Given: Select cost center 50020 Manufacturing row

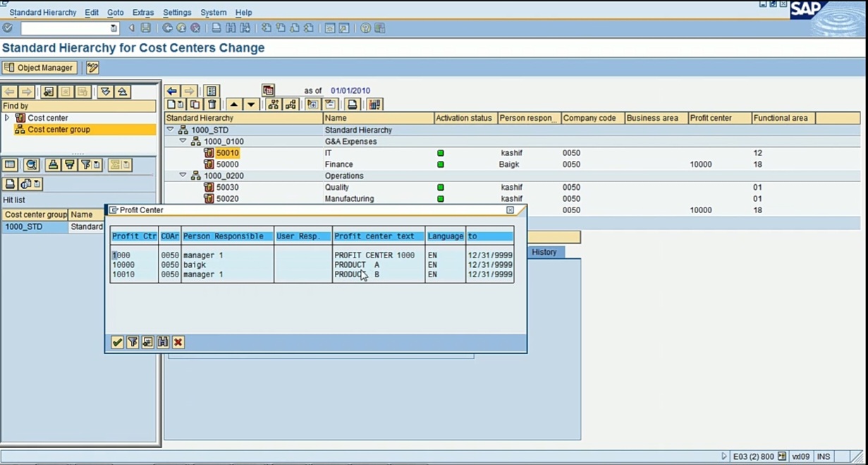Looking at the screenshot, I should [x=512, y=199].
